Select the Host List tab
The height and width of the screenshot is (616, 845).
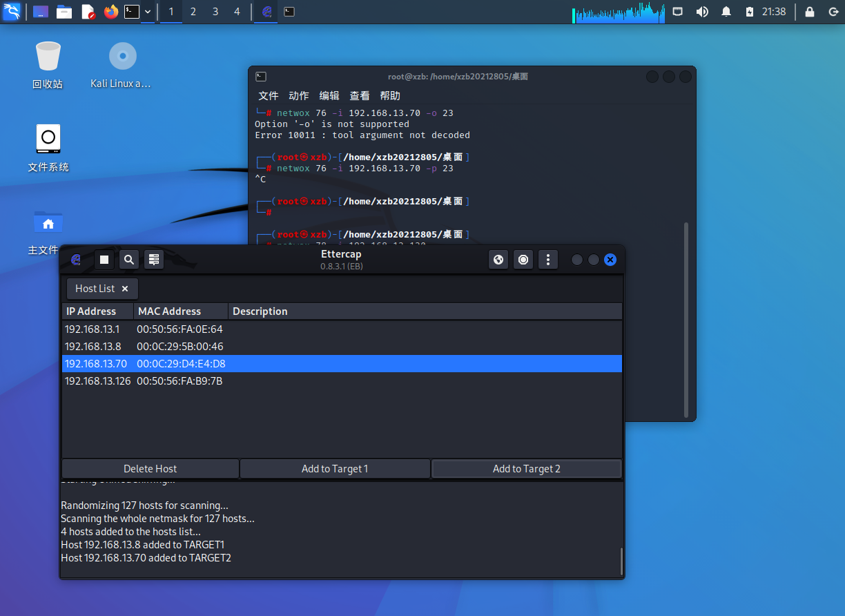pos(102,289)
